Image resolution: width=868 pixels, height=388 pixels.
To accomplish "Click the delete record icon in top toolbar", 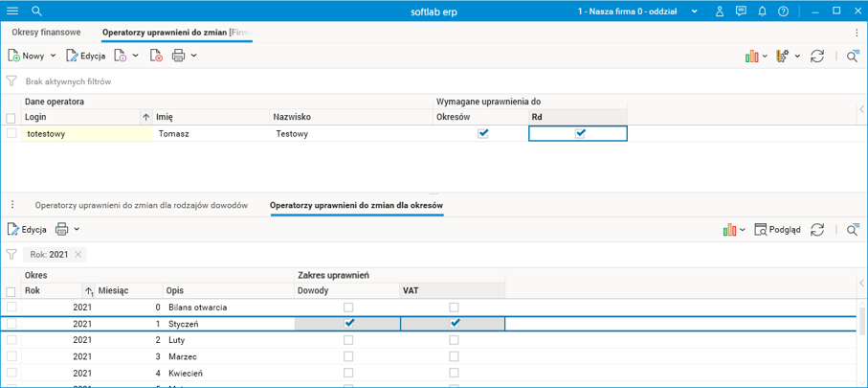I will click(x=157, y=57).
